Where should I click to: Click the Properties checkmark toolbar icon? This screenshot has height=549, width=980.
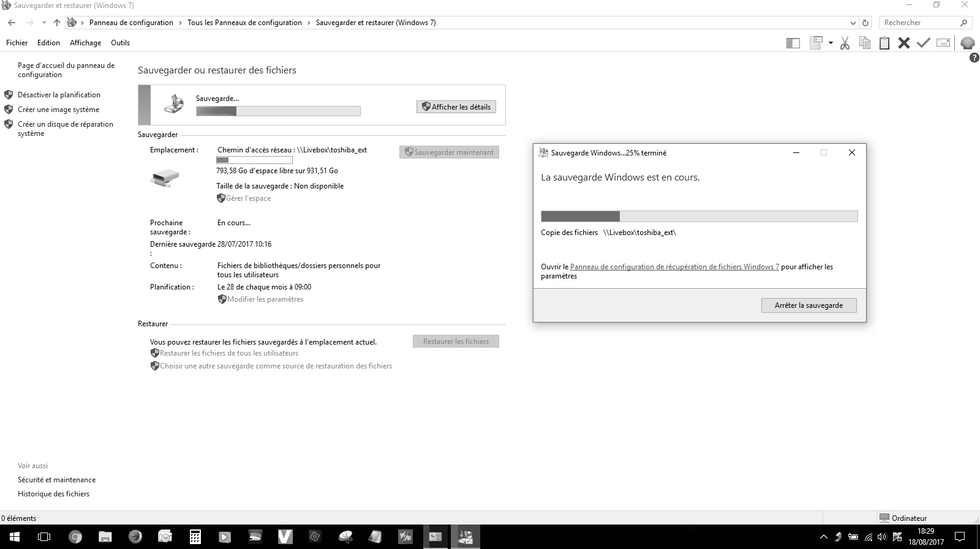click(x=924, y=43)
